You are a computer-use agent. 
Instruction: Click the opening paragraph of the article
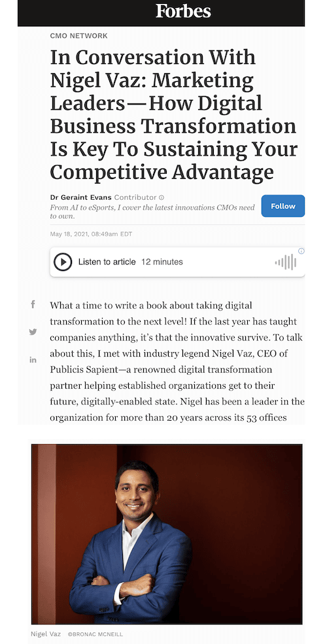click(x=177, y=362)
